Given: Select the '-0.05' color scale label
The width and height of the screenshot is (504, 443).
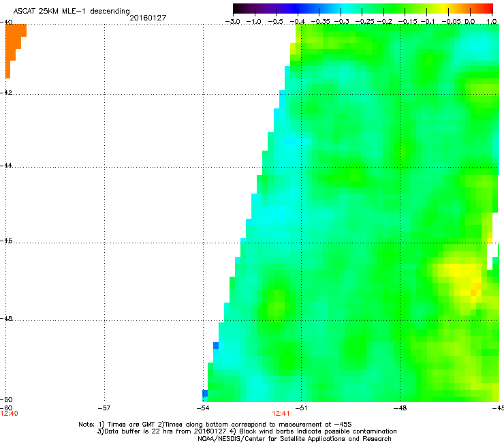Looking at the screenshot, I should [452, 22].
